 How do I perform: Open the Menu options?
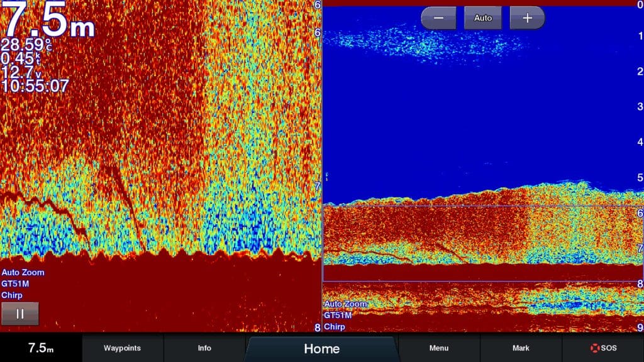(x=438, y=348)
